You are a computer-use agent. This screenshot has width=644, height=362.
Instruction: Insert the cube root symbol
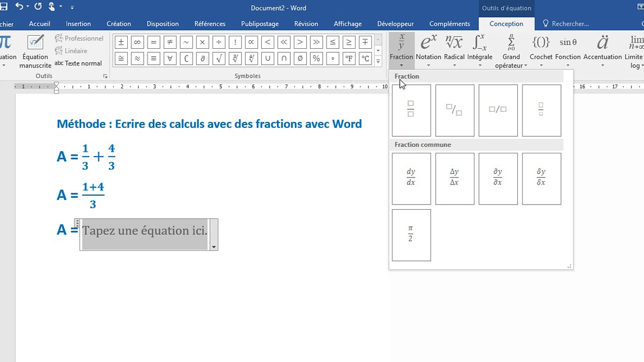[x=235, y=59]
